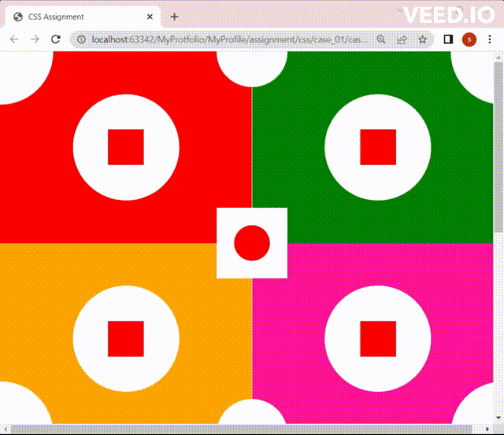
Task: Share this page icon
Action: (x=402, y=39)
